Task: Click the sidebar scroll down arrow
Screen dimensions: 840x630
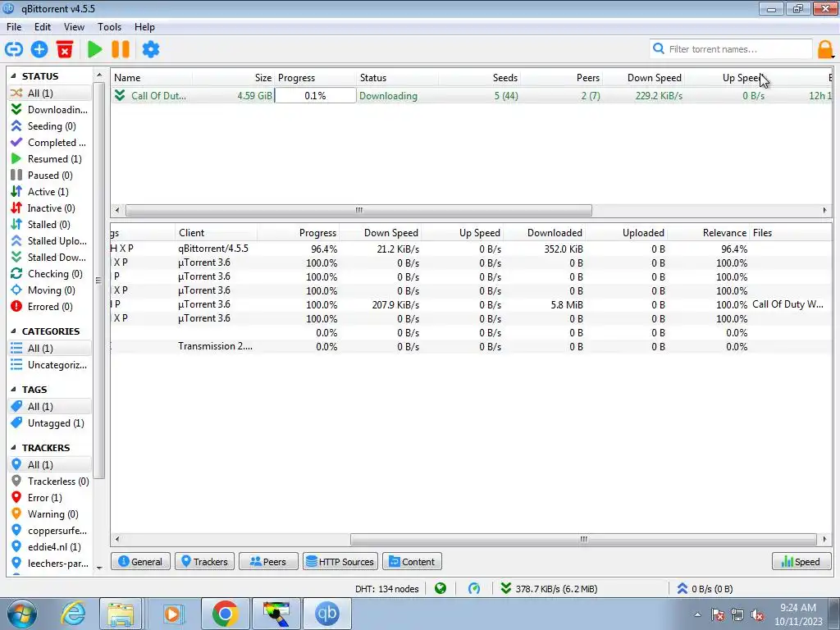Action: (x=99, y=568)
